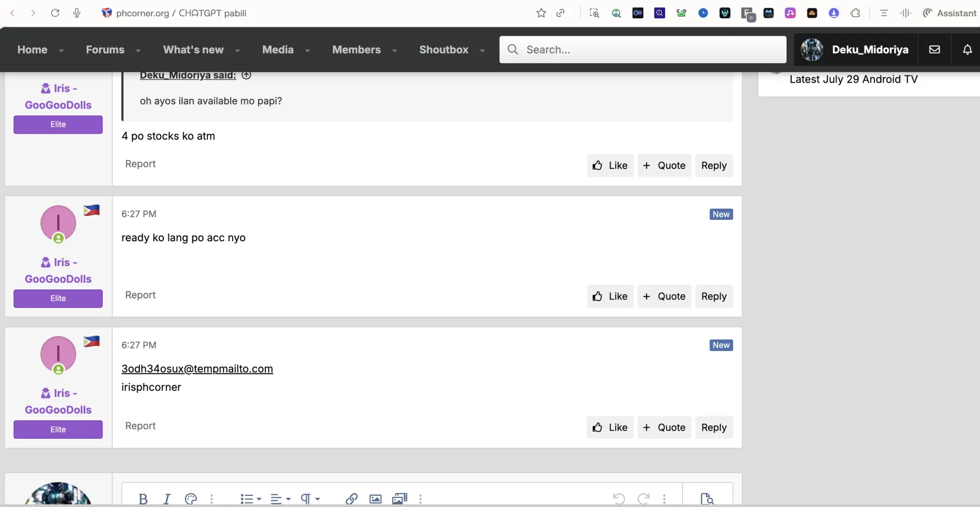Toggle bold formatting in the editor
Image resolution: width=980 pixels, height=507 pixels.
pos(143,499)
